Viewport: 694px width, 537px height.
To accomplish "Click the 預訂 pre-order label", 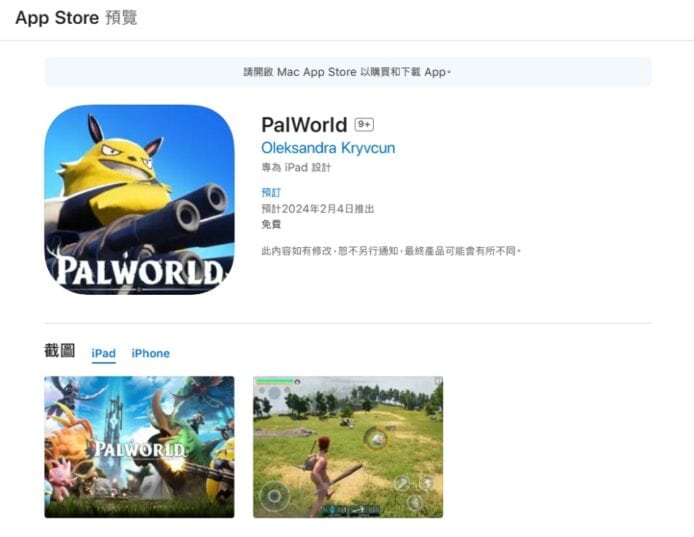I will (271, 193).
